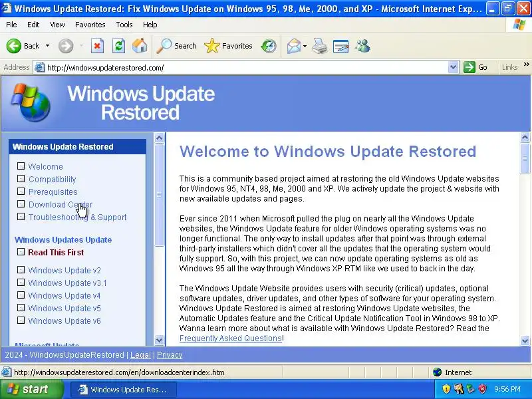Click the box bullet beside Compatibility

pos(21,178)
